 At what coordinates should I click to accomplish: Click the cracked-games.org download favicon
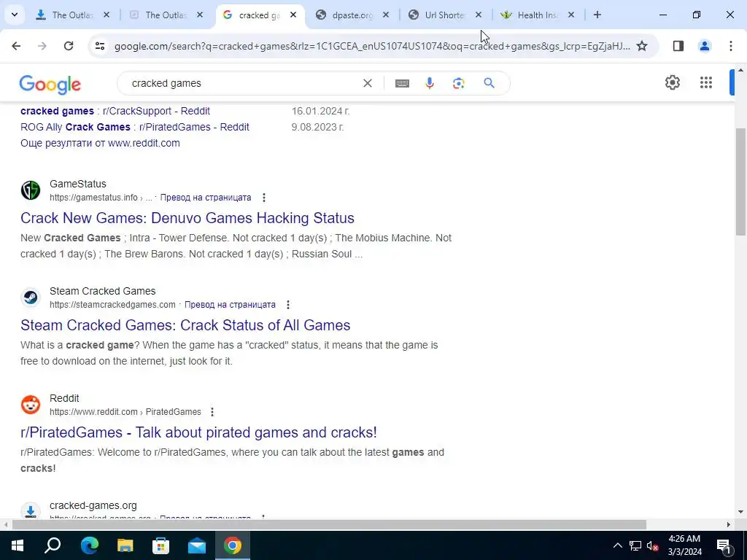pyautogui.click(x=31, y=511)
